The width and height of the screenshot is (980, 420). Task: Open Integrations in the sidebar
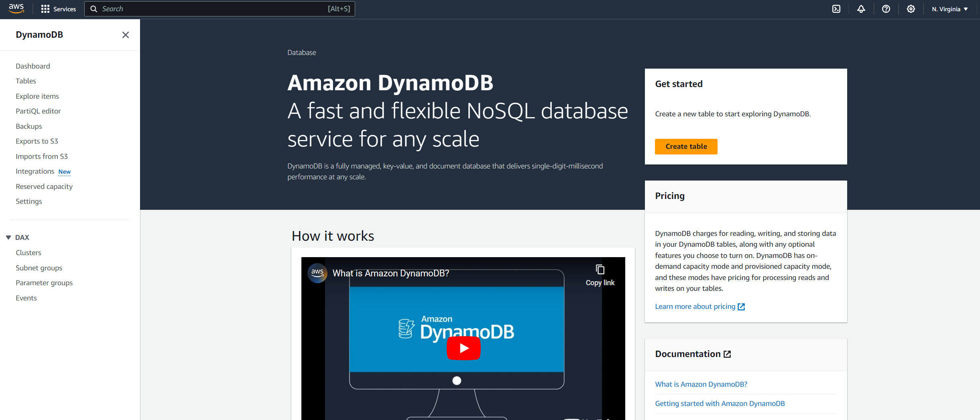(35, 171)
